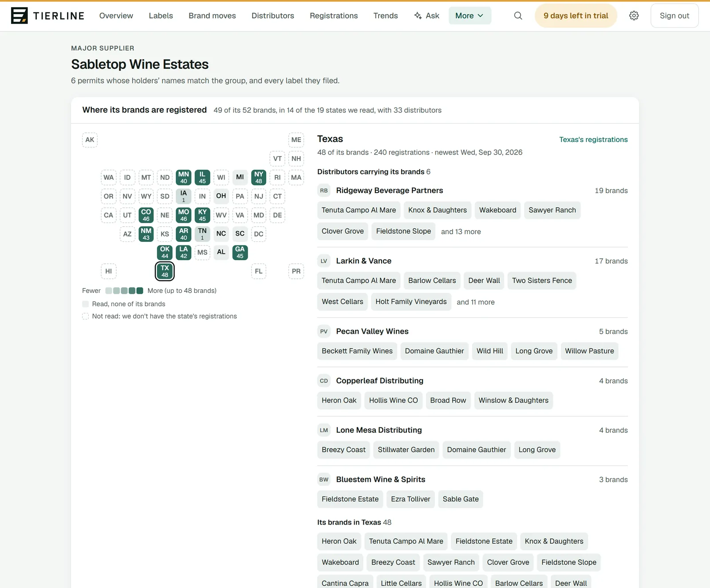The height and width of the screenshot is (588, 710).
Task: Open the Labels section
Action: tap(161, 16)
